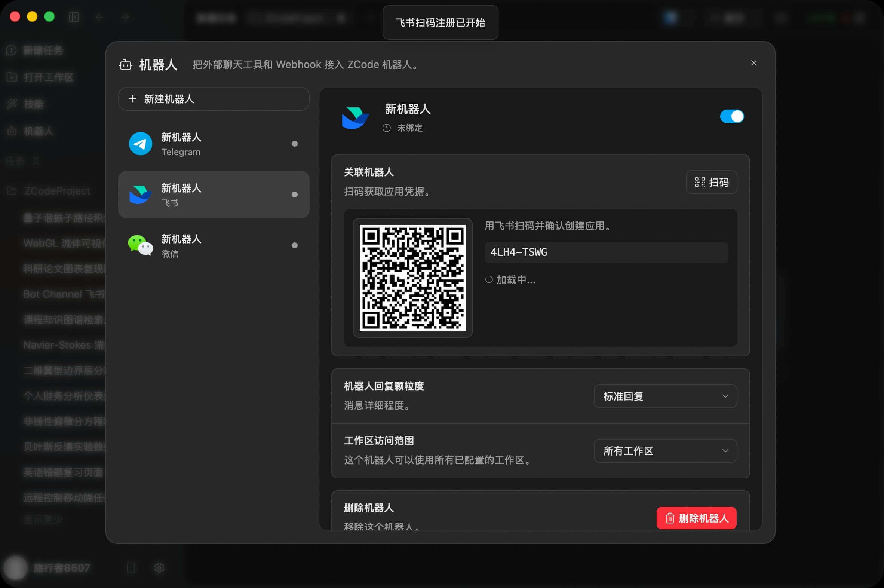Click the status dot on Telegram row

(x=295, y=144)
